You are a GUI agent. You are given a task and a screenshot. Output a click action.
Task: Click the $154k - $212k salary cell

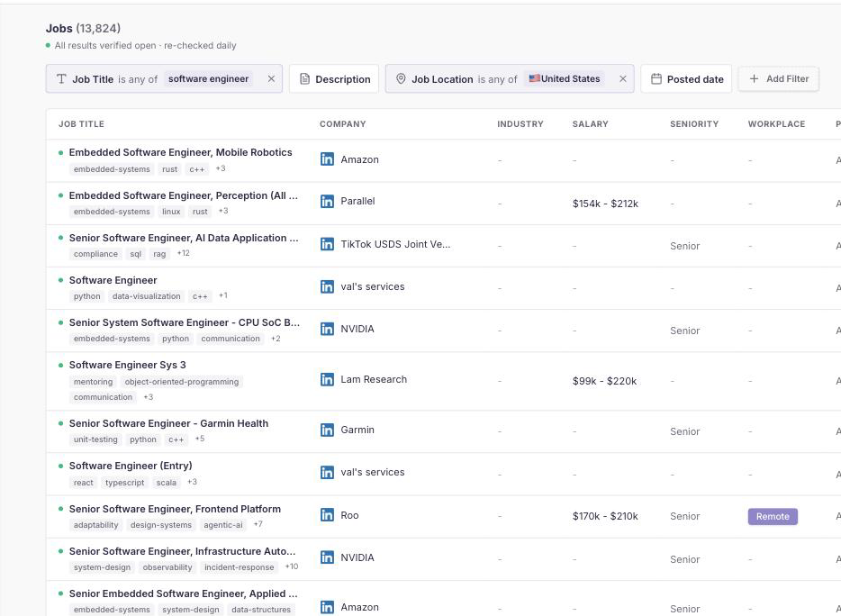pyautogui.click(x=605, y=204)
